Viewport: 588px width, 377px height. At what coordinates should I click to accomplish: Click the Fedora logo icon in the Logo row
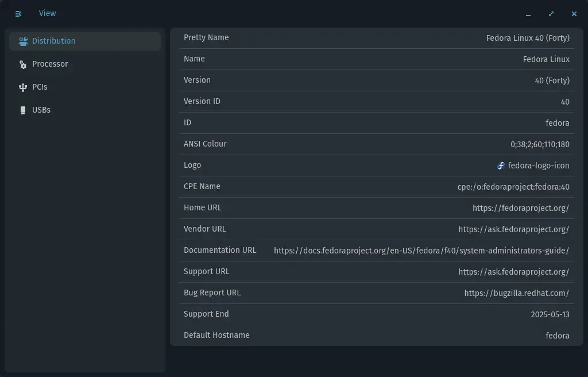(501, 166)
